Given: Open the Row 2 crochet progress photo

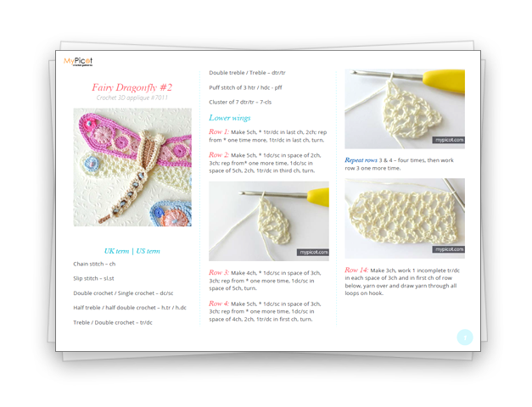Looking at the screenshot, I should point(269,221).
